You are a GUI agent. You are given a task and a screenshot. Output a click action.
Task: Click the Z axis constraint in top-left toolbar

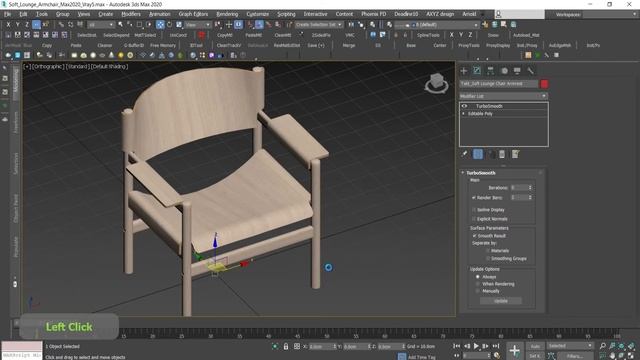27,24
